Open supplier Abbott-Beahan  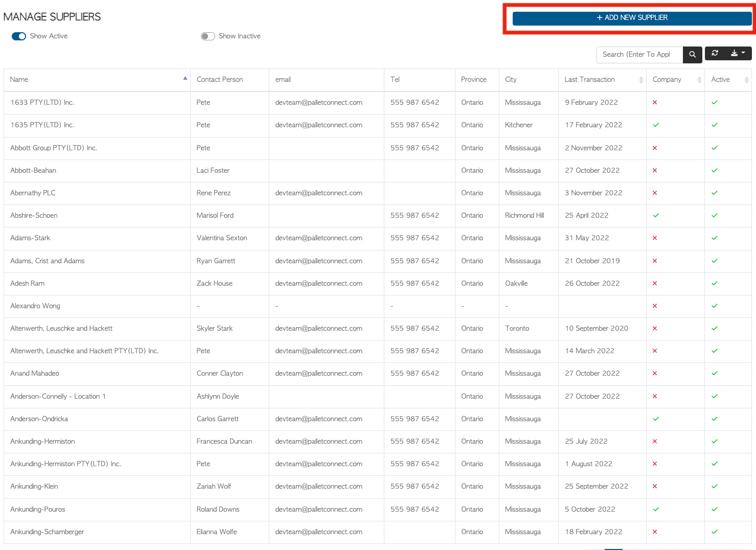point(33,171)
